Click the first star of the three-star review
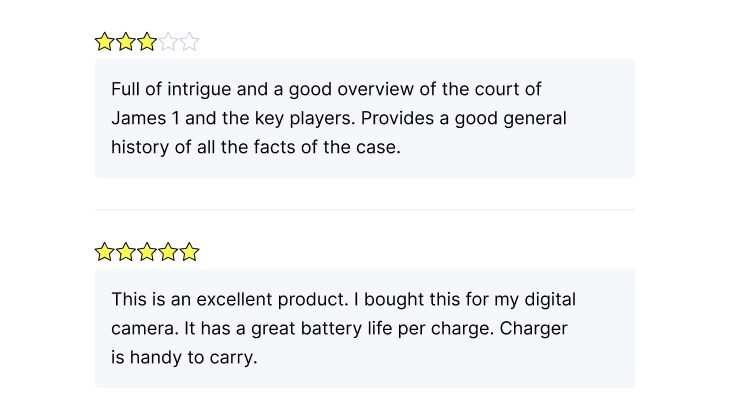Viewport: 730px width, 403px height. [104, 42]
